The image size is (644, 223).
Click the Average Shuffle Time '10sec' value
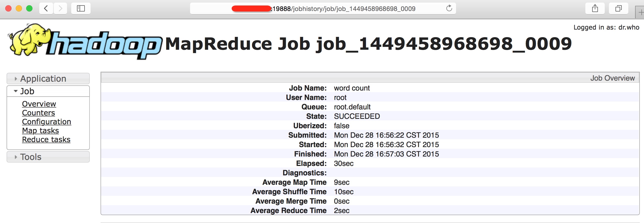point(344,192)
